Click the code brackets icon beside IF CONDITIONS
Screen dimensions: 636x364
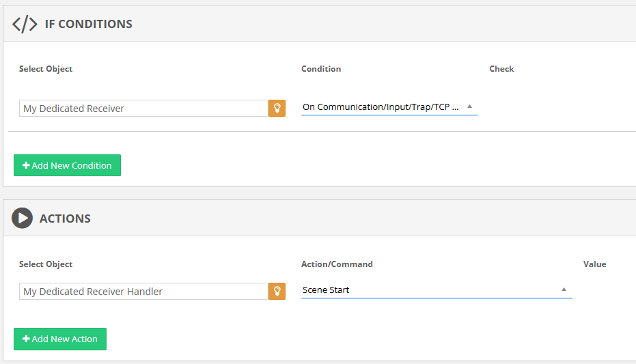pyautogui.click(x=25, y=24)
